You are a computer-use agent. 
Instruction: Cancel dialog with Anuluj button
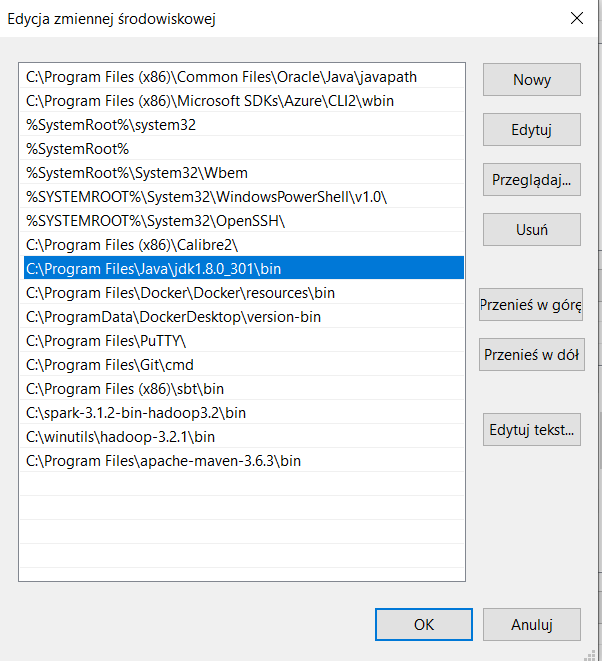click(x=531, y=624)
